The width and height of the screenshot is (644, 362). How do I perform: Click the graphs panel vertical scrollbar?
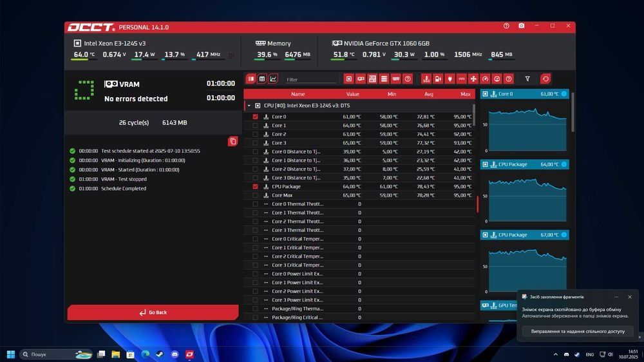pos(573,112)
